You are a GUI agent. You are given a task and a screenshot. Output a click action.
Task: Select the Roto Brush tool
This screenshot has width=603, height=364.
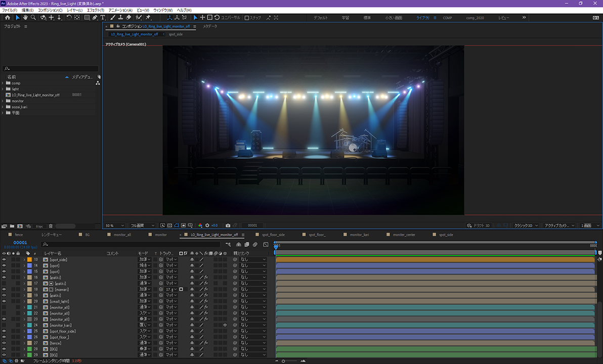(x=139, y=18)
